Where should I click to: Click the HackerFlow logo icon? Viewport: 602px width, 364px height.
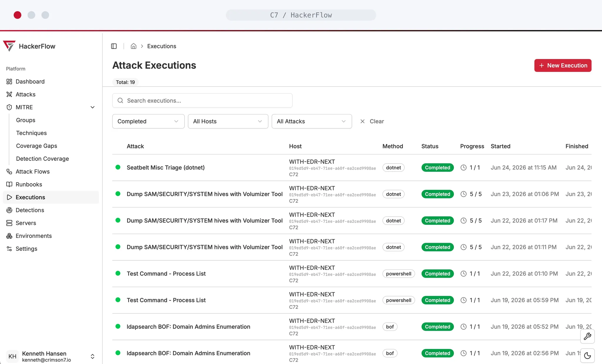9,46
